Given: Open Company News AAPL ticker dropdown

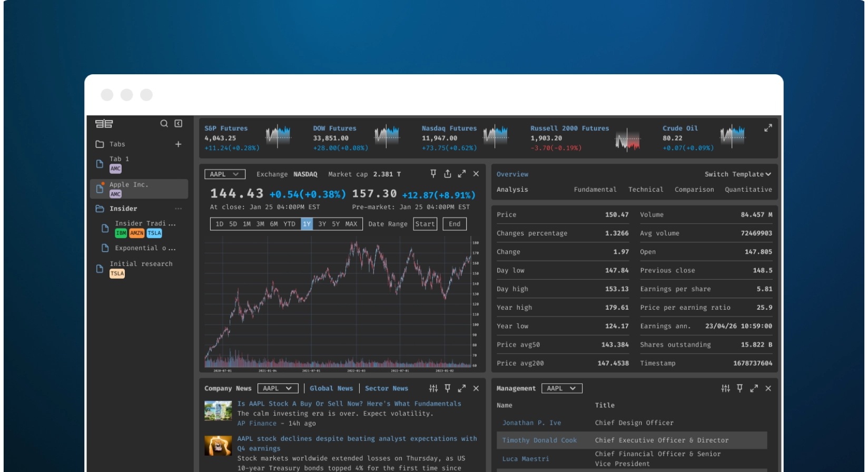Looking at the screenshot, I should tap(278, 388).
